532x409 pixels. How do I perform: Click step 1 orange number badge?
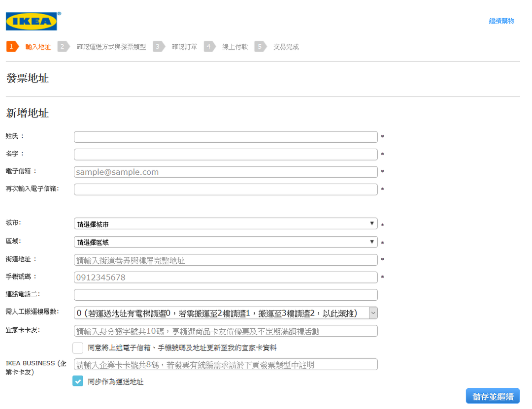pyautogui.click(x=12, y=46)
